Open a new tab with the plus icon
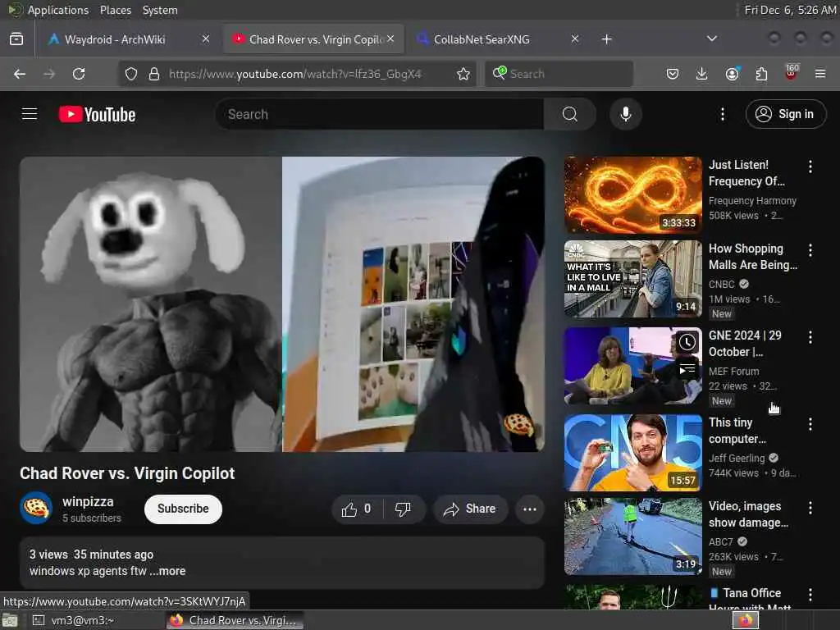This screenshot has width=840, height=630. coord(606,39)
